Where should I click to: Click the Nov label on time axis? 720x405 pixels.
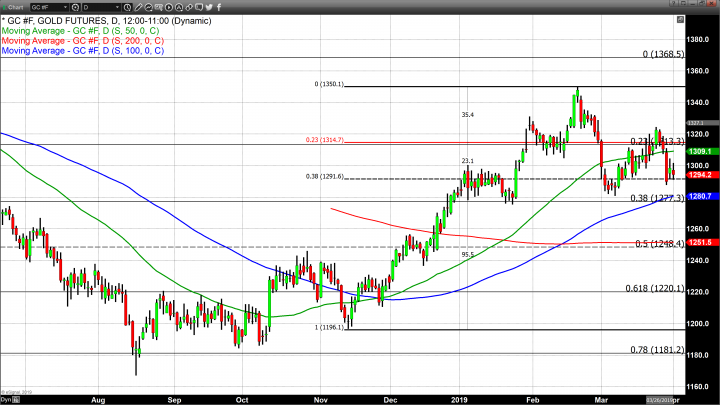click(320, 400)
